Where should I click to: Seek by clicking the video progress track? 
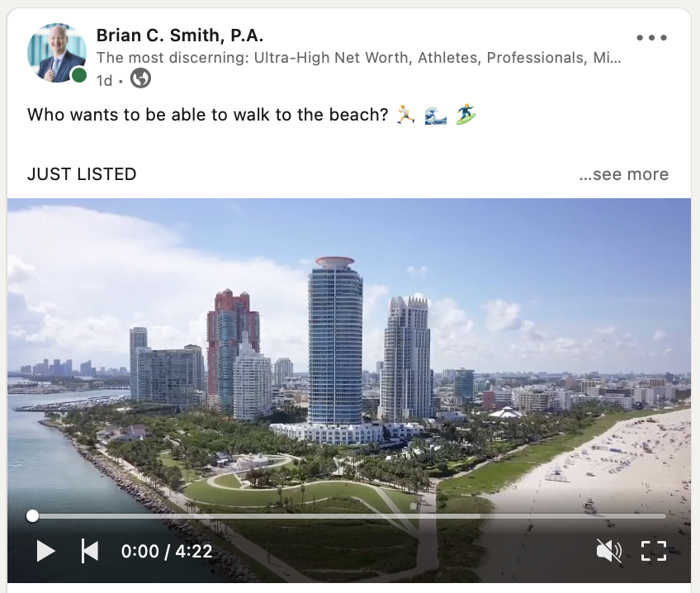(349, 516)
